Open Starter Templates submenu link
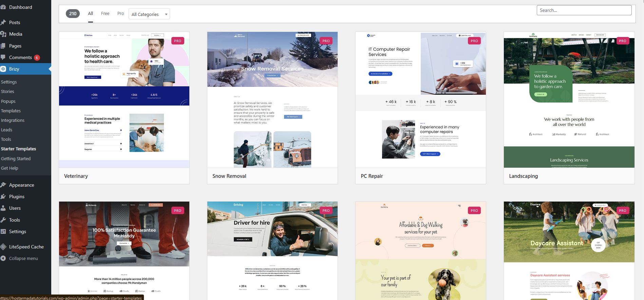Viewport: 644px width, 300px height. (x=18, y=149)
